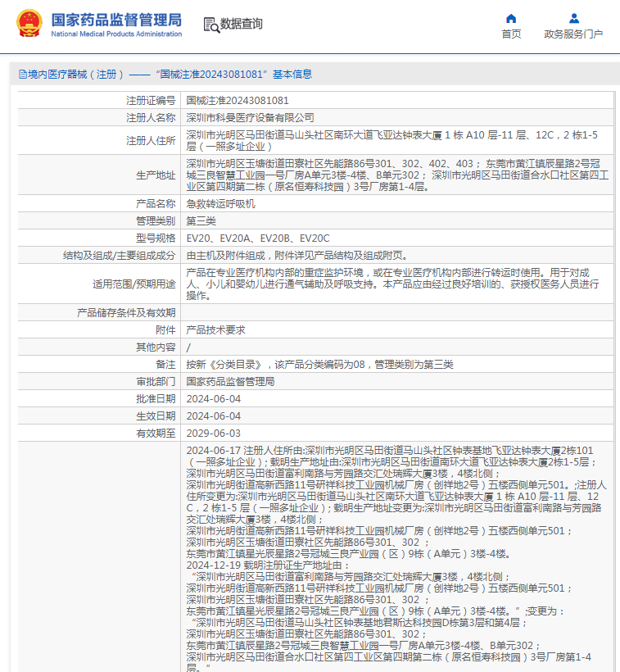The height and width of the screenshot is (672, 620).
Task: Open the 首页 text link
Action: [x=511, y=34]
